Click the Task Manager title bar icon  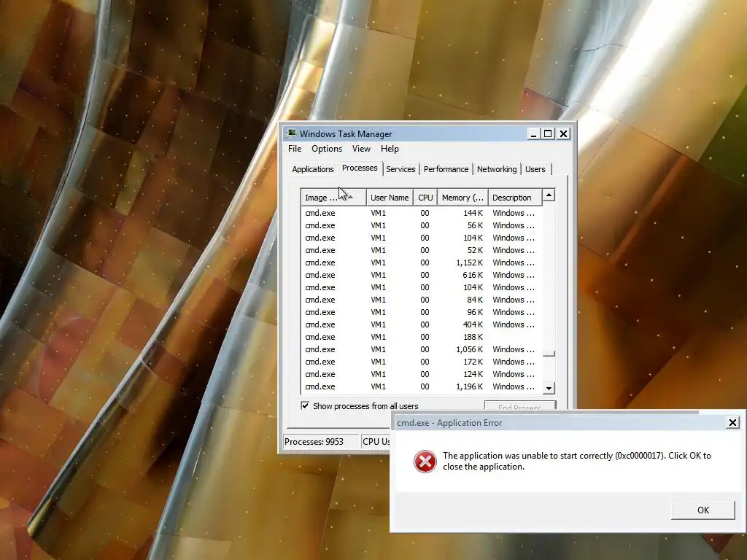click(x=292, y=134)
